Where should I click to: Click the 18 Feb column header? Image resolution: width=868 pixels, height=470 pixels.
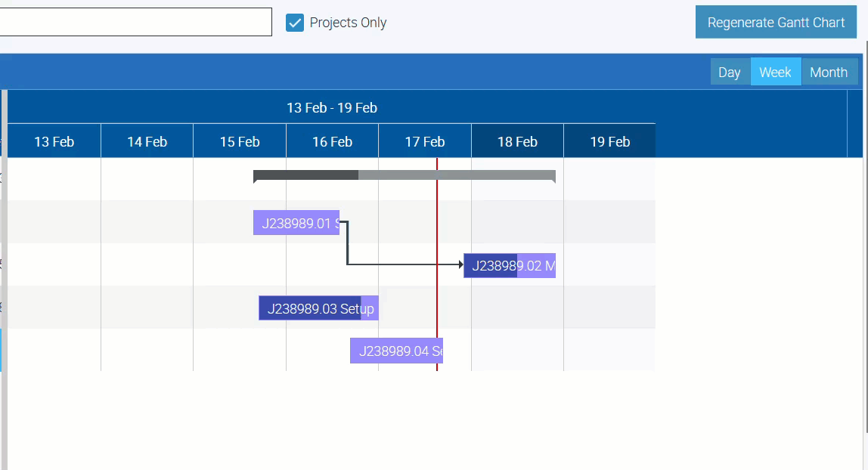point(517,141)
